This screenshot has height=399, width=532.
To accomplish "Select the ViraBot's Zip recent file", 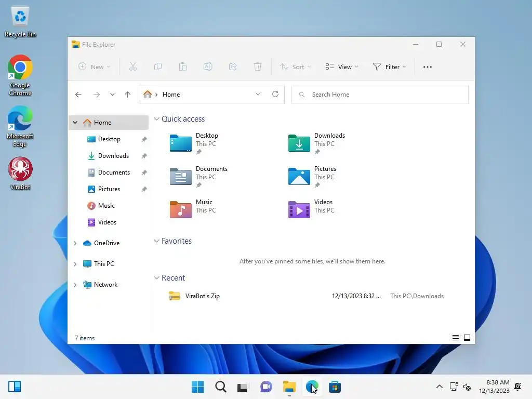I will [x=305, y=296].
